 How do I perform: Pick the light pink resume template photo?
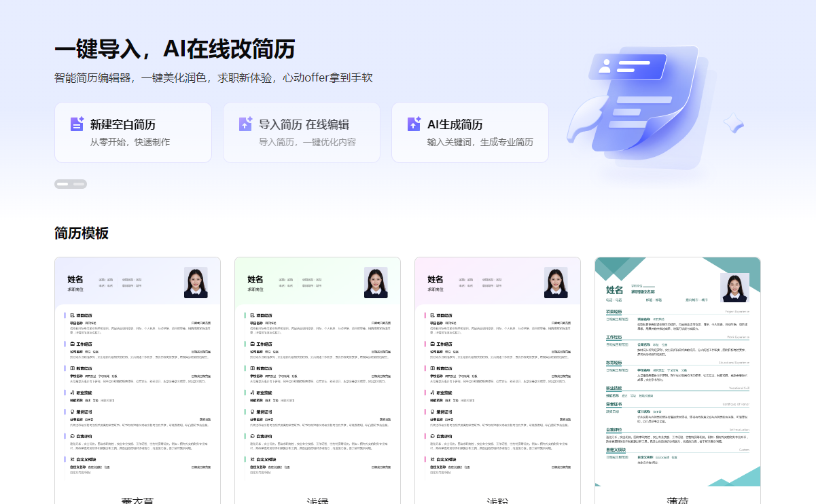pos(556,283)
